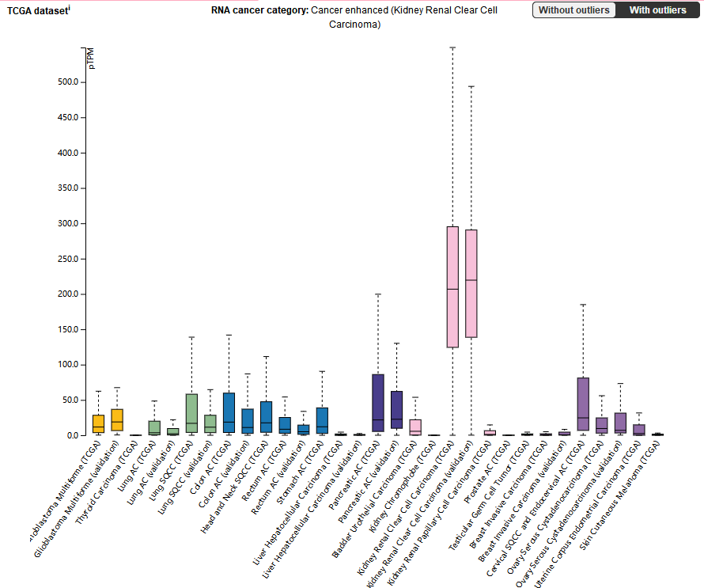Select the Bladder Urothelial Carcinoma pink box
This screenshot has width=704, height=588.
415,427
